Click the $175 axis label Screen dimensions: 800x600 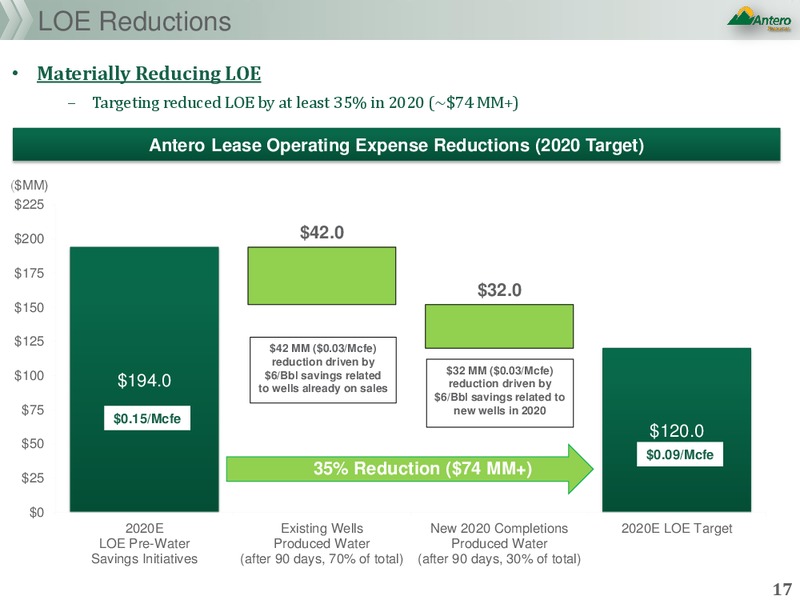(x=29, y=273)
